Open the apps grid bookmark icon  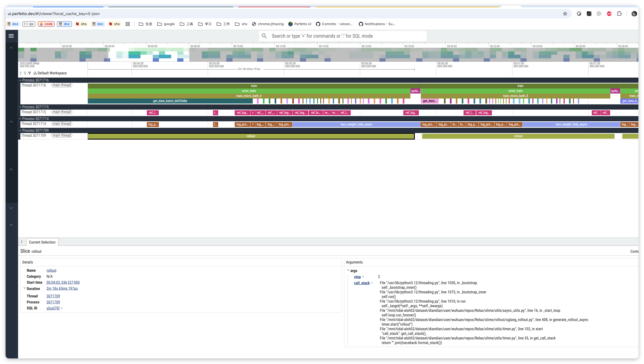click(x=128, y=24)
